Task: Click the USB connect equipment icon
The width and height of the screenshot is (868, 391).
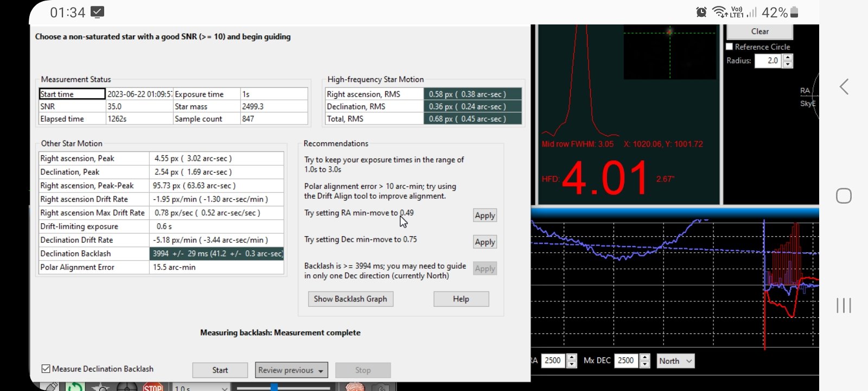Action: click(x=50, y=387)
